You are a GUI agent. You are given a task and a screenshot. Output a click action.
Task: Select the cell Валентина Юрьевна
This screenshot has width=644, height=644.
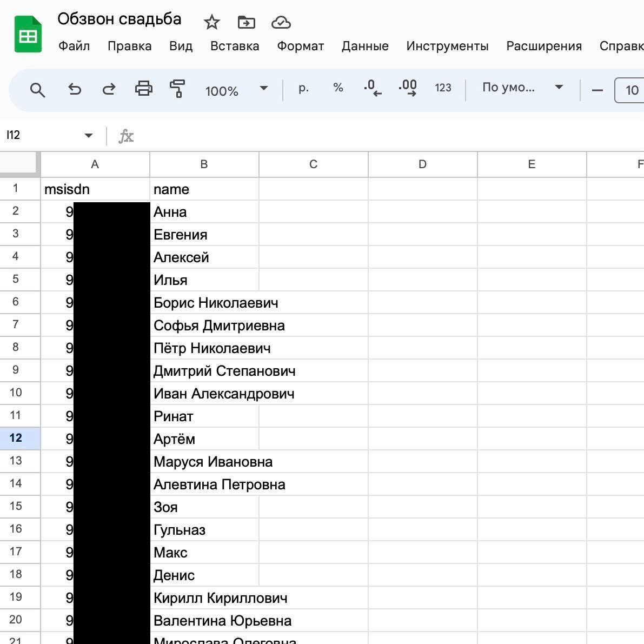coord(204,621)
